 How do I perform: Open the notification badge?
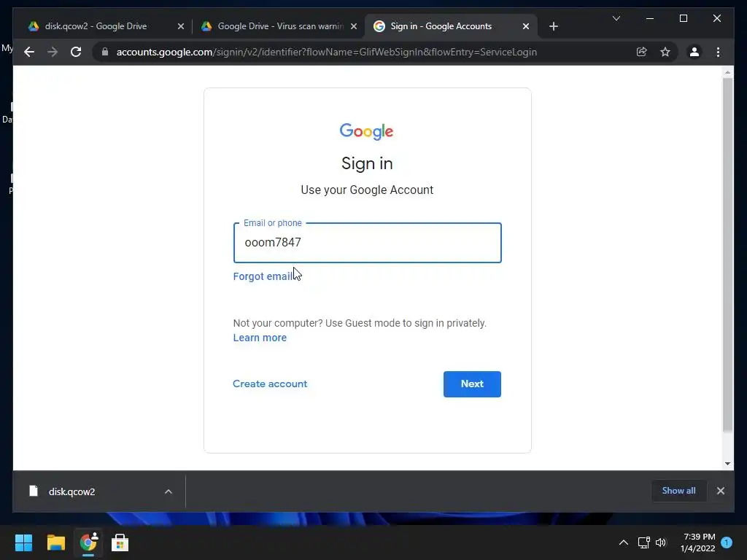[x=727, y=542]
